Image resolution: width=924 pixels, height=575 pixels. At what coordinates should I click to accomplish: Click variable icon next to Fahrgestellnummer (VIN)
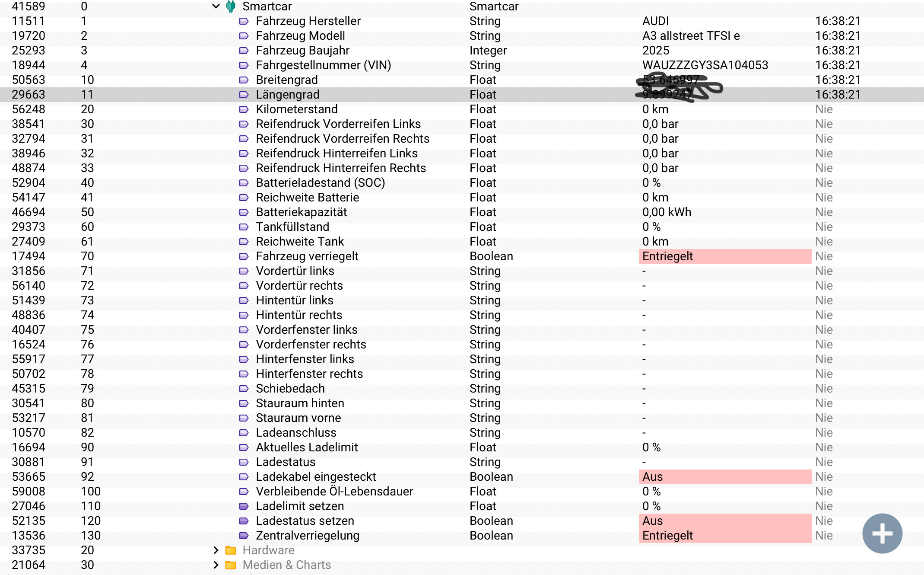point(244,65)
